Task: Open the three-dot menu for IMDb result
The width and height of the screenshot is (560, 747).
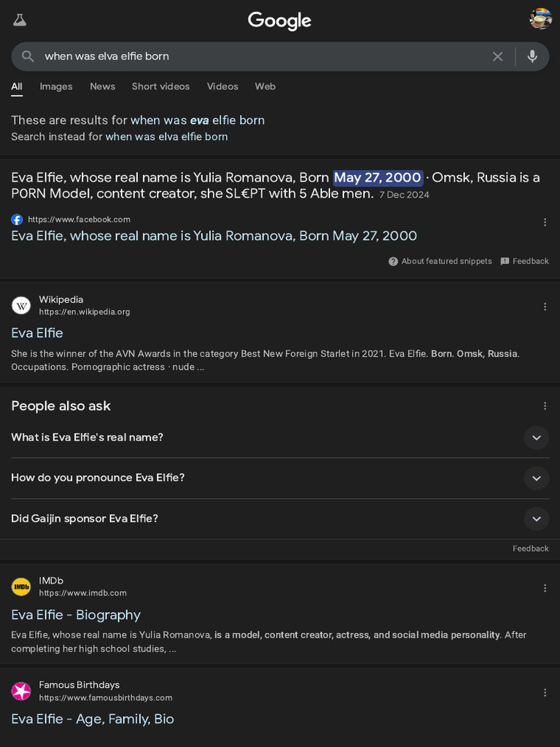Action: 545,588
